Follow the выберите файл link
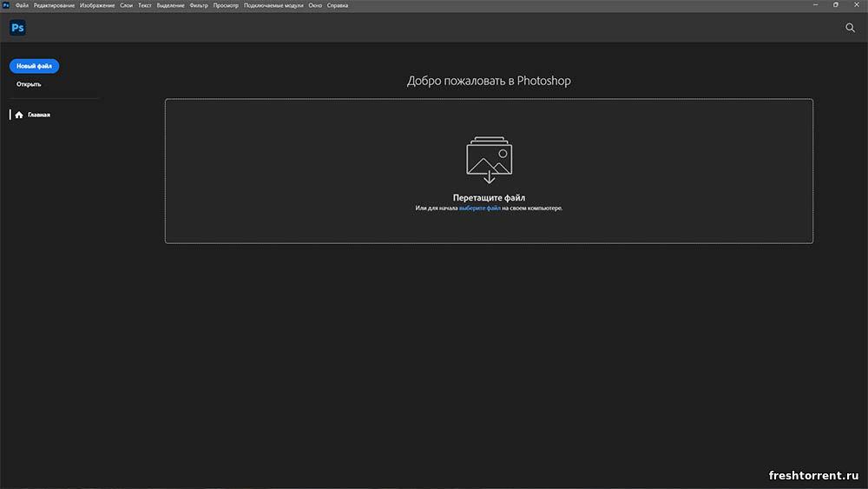The image size is (868, 489). (479, 208)
